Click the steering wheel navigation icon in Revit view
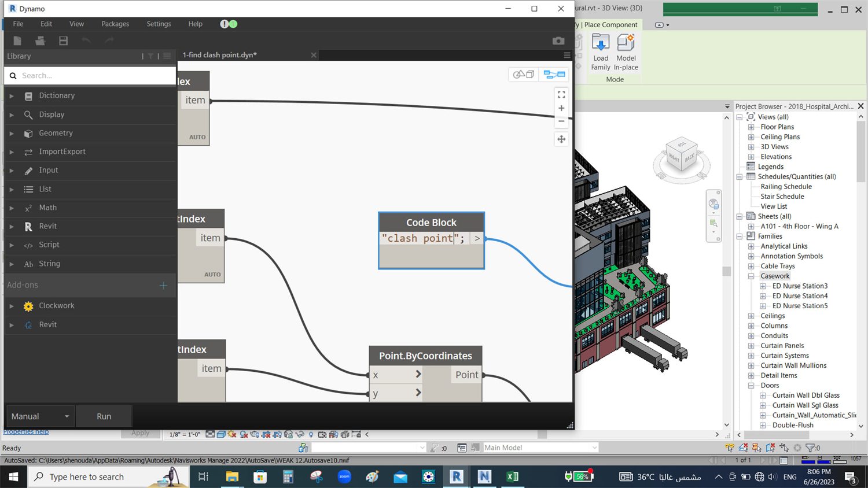 pos(713,204)
